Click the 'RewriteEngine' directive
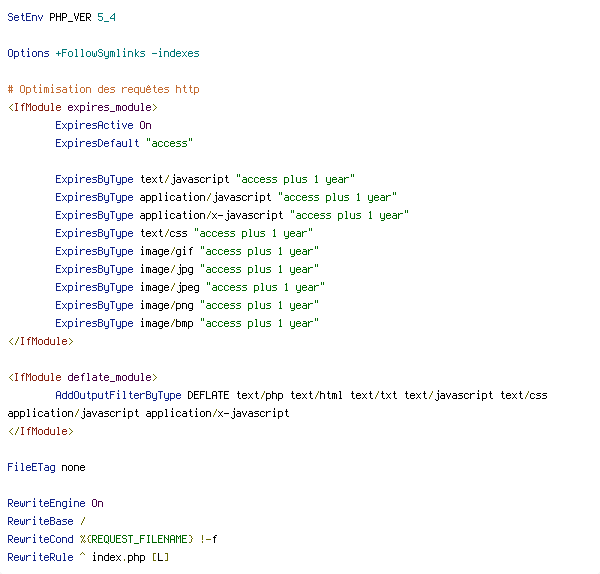 46,503
